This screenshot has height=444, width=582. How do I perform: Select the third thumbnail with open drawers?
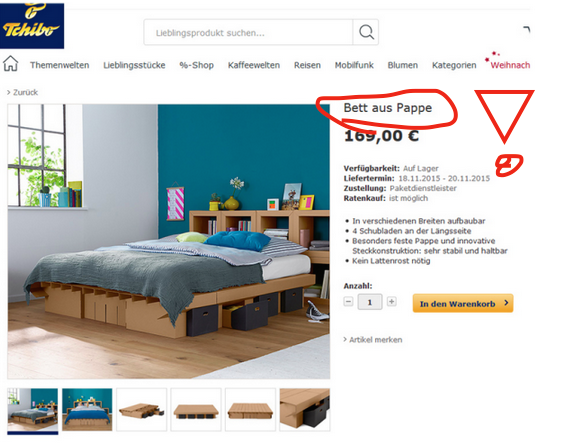click(142, 409)
